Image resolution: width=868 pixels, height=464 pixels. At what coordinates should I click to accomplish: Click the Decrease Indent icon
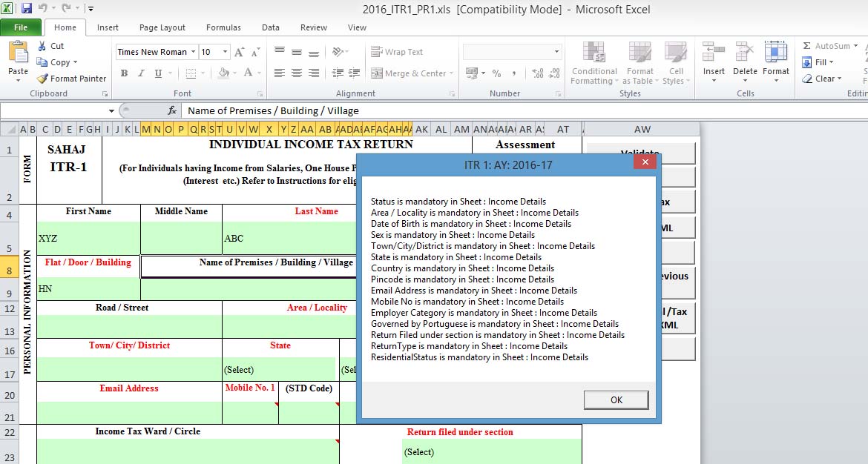click(338, 73)
